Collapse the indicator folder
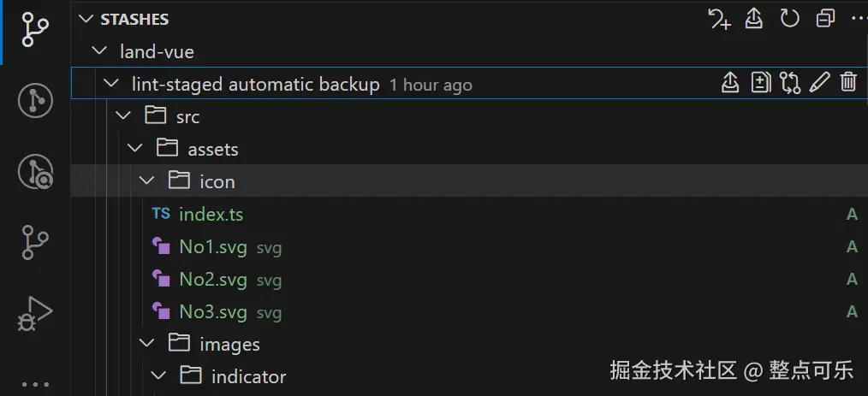This screenshot has width=868, height=396. 159,376
